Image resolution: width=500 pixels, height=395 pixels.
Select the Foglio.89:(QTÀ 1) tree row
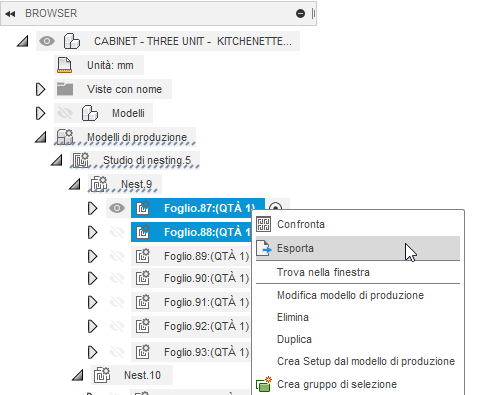[x=191, y=256]
